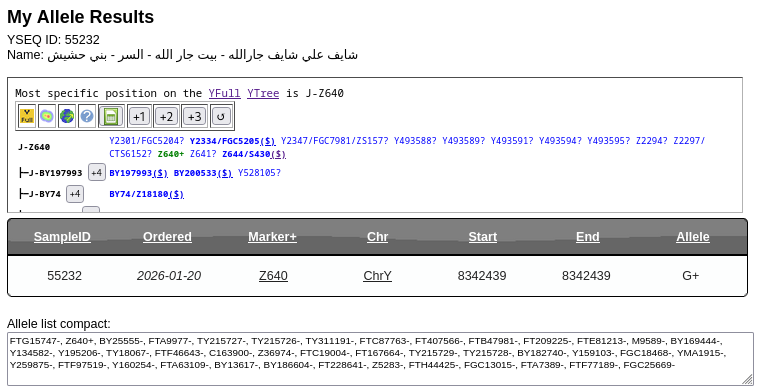Screen dimensions: 763x392
Task: Click the YSEQ ID: 55232 text
Action: tap(54, 39)
